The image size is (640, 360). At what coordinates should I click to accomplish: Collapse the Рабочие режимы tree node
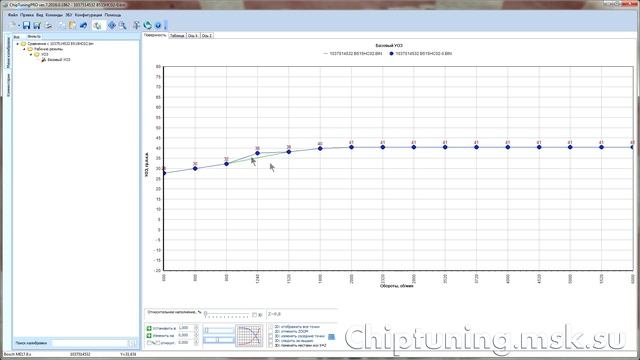[24, 49]
